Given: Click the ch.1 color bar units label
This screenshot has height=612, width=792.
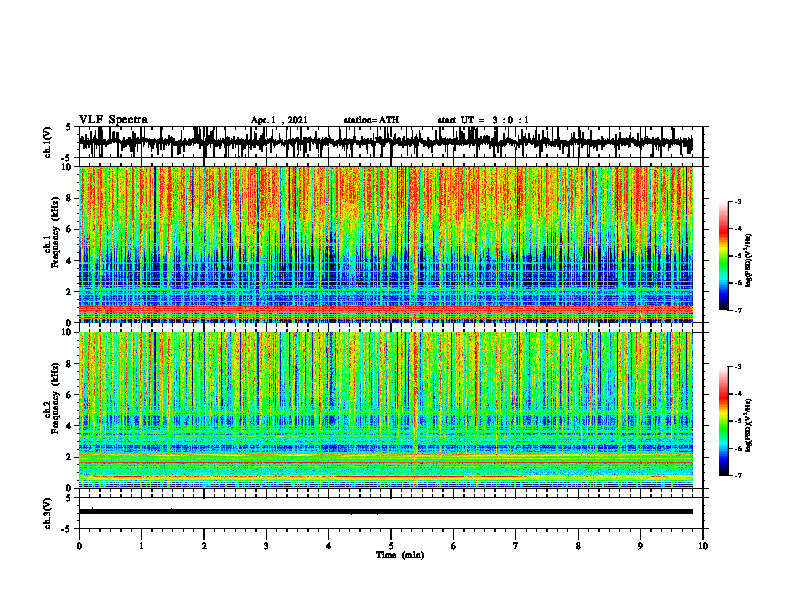Looking at the screenshot, I should [x=749, y=261].
